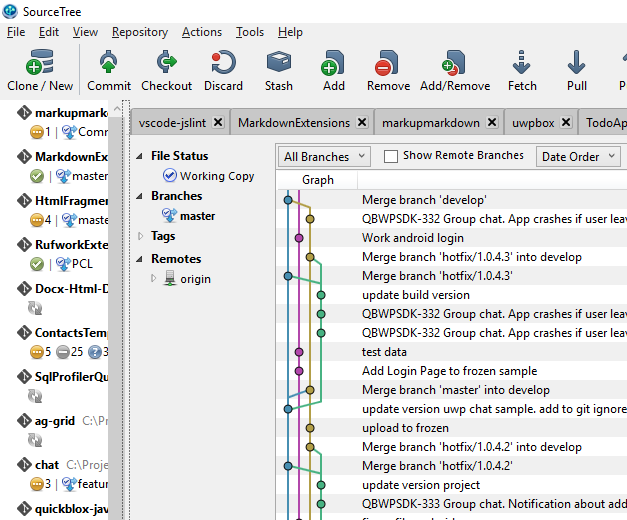Select the origin remote item
This screenshot has height=520, width=627.
point(195,278)
